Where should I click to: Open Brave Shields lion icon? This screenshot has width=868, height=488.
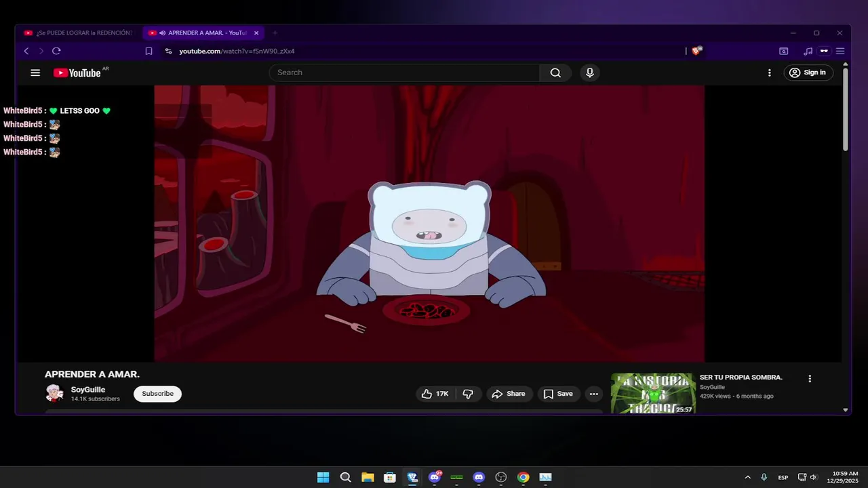tap(697, 51)
